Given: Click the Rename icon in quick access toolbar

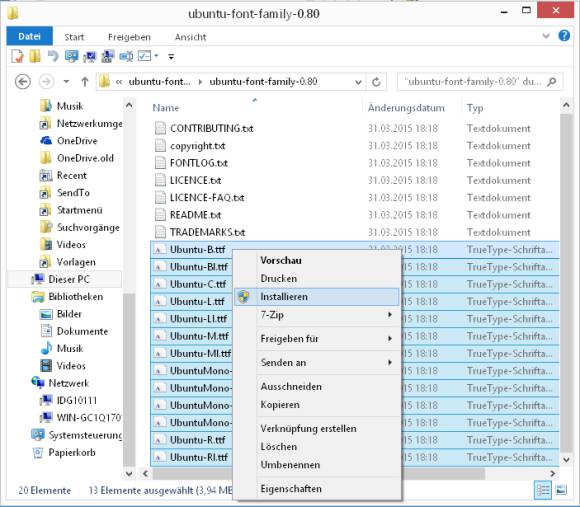Looking at the screenshot, I should [x=126, y=56].
